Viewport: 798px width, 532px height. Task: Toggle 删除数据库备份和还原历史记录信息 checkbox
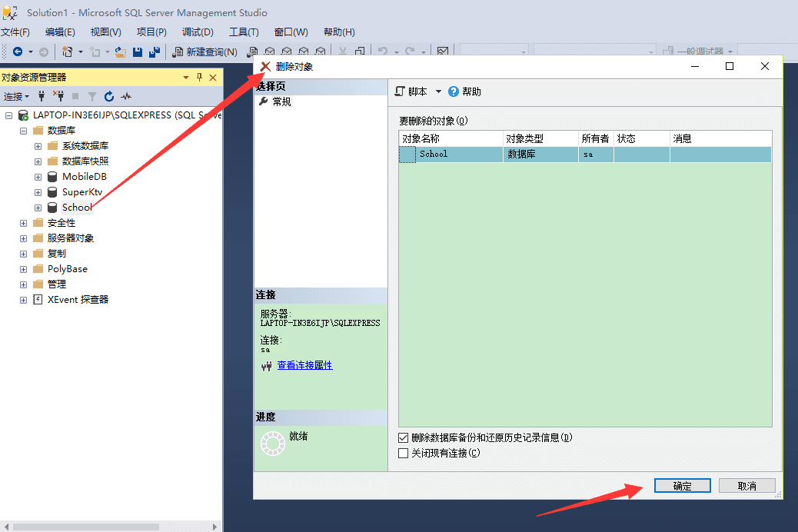point(403,437)
